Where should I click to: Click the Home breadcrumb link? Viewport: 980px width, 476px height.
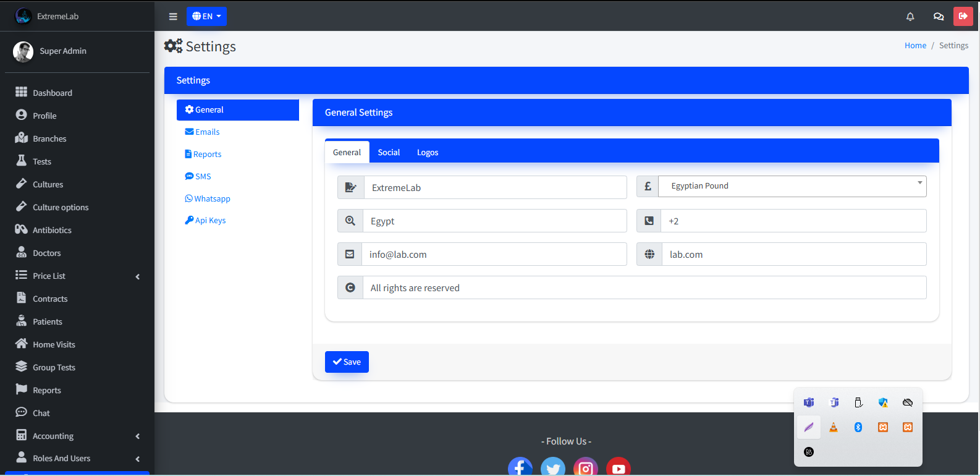915,46
